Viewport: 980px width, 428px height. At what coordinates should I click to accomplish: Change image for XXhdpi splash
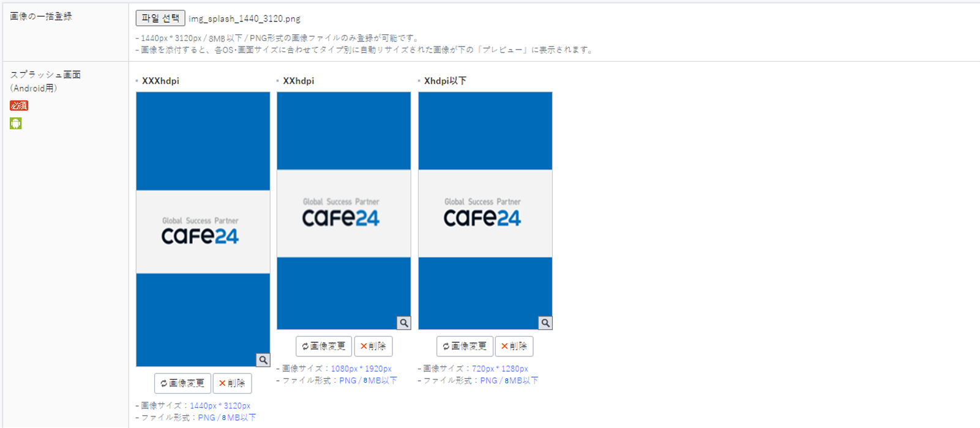(324, 346)
